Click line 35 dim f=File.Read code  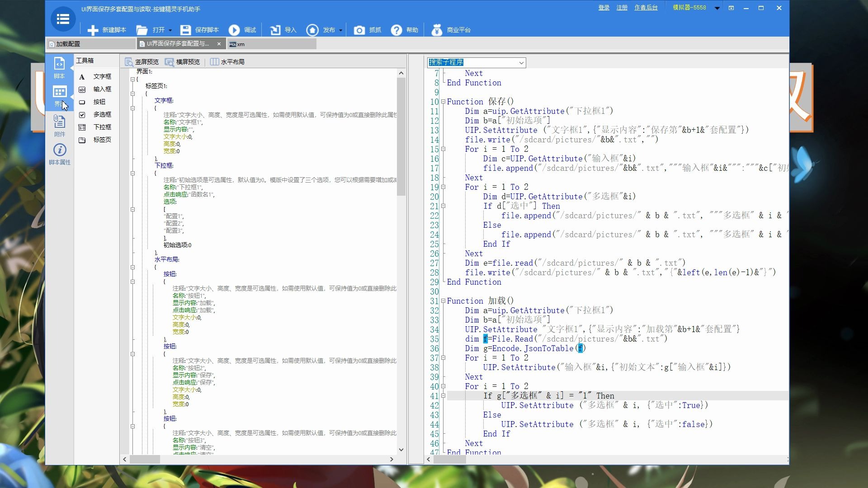[566, 339]
